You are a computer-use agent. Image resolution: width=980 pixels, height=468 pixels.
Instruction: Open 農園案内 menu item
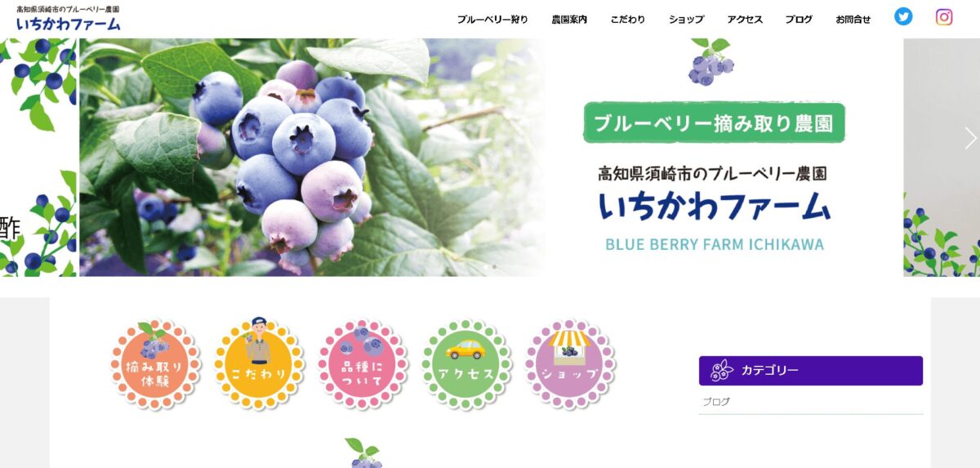569,19
